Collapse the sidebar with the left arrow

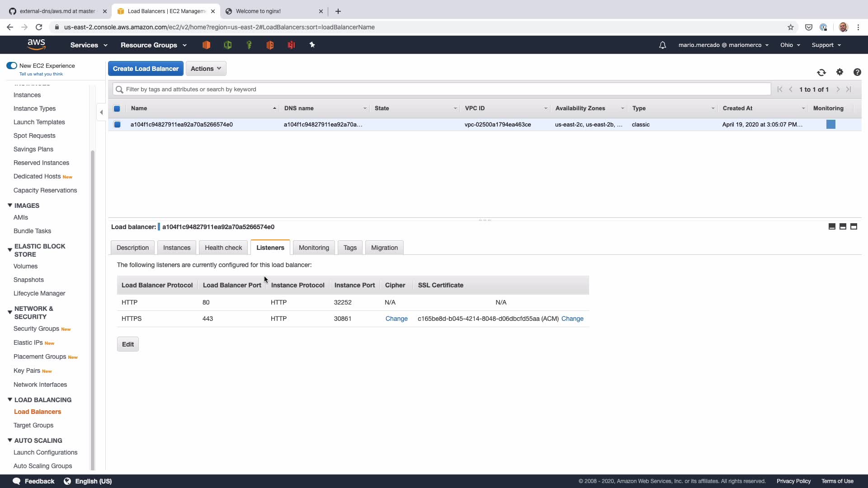point(101,112)
